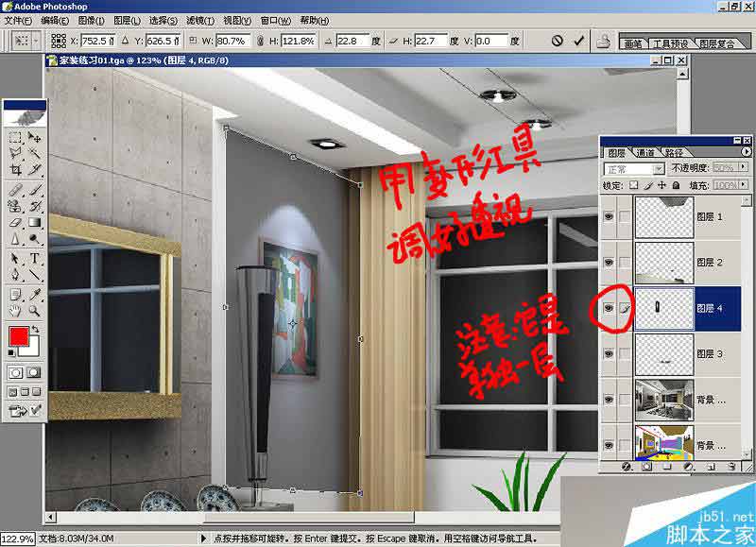This screenshot has height=547, width=756.
Task: Hide 图层 4 with eye icon
Action: 609,308
